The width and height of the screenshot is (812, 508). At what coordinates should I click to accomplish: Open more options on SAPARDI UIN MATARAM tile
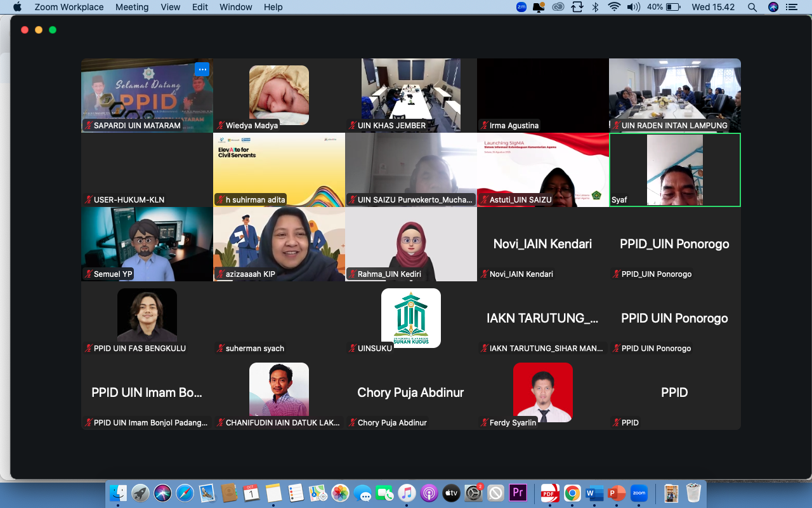pyautogui.click(x=202, y=69)
